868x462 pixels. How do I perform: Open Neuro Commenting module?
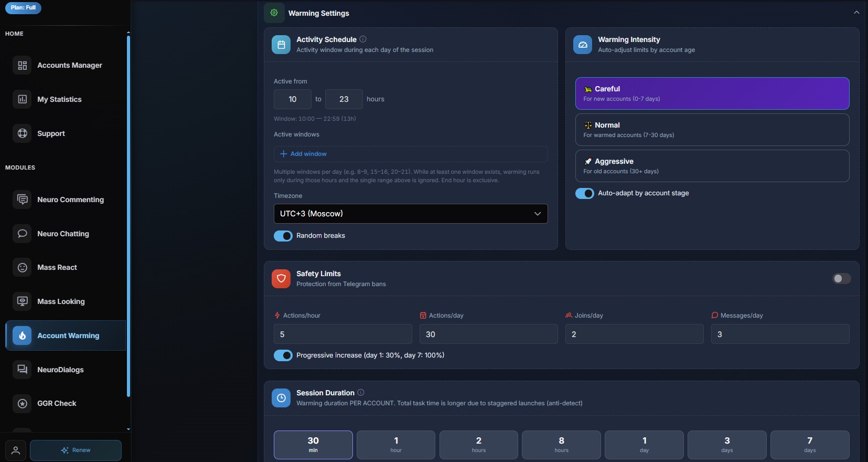[66, 199]
